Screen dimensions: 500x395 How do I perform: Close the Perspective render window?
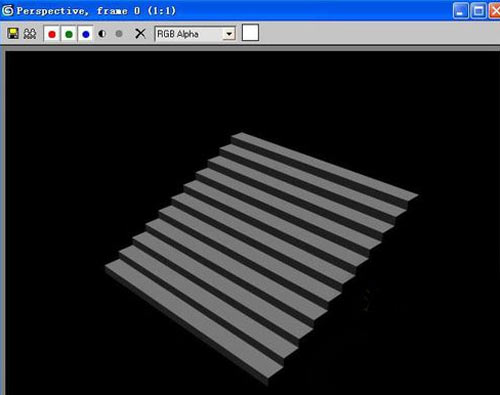tap(495, 11)
